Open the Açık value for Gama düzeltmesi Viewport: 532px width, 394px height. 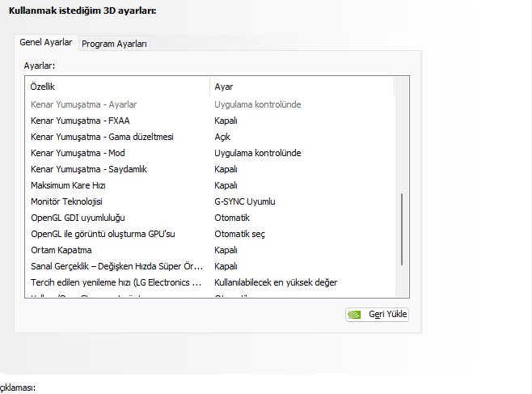coord(222,137)
